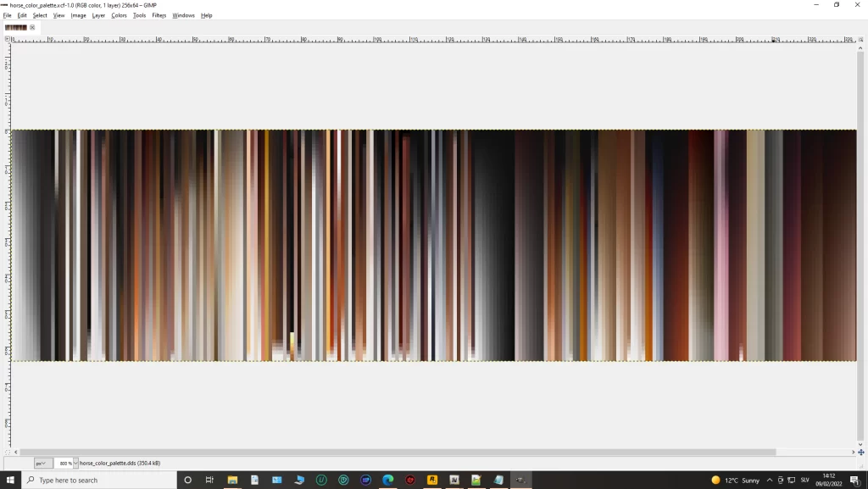
Task: Open the blue notebook taskbar icon
Action: click(498, 480)
